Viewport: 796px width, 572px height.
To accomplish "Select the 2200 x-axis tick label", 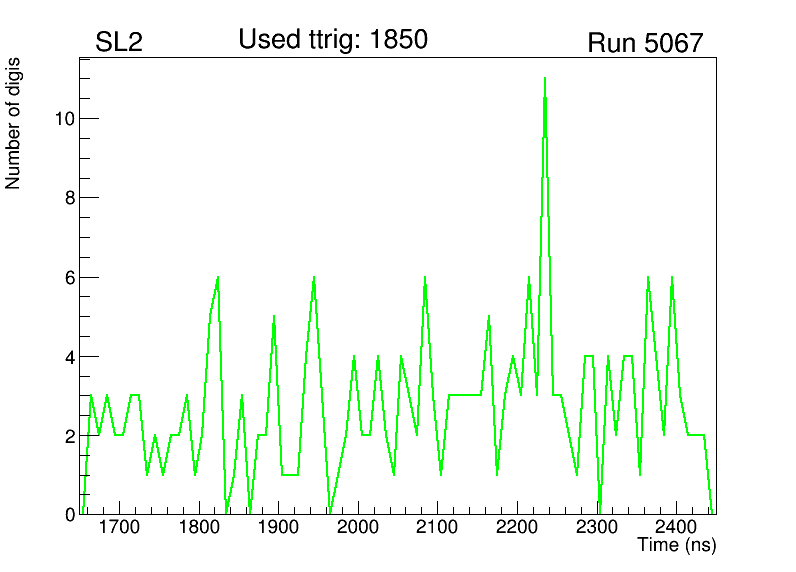I will point(516,527).
